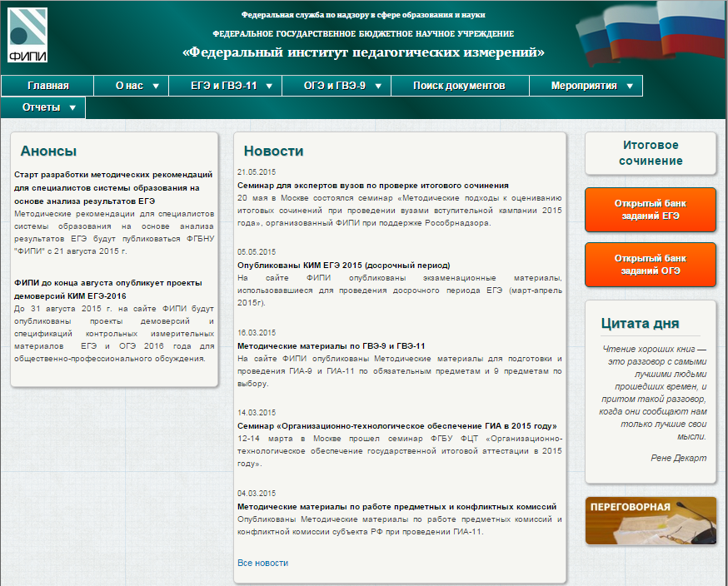Click the news date 05.05.2015
The image size is (728, 586).
pos(257,252)
